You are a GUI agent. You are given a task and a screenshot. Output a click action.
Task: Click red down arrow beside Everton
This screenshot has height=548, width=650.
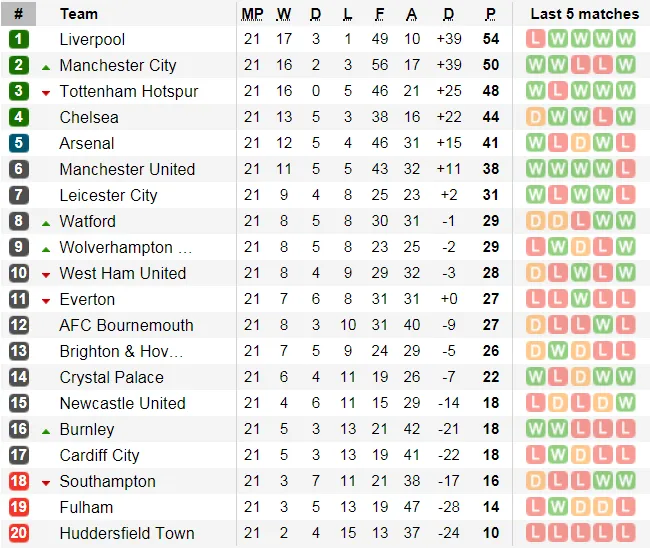pos(46,300)
